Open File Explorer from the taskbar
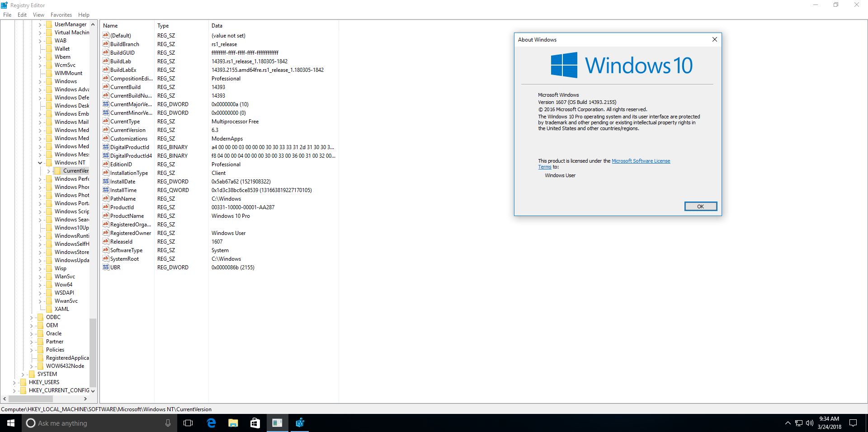 pos(233,423)
